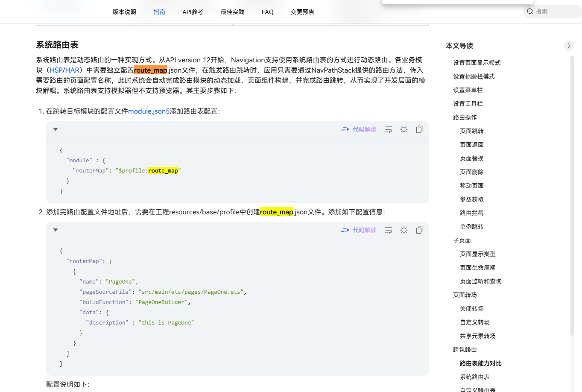Jump to 共享元素转场 in the outline
The height and width of the screenshot is (392, 582).
pyautogui.click(x=477, y=336)
